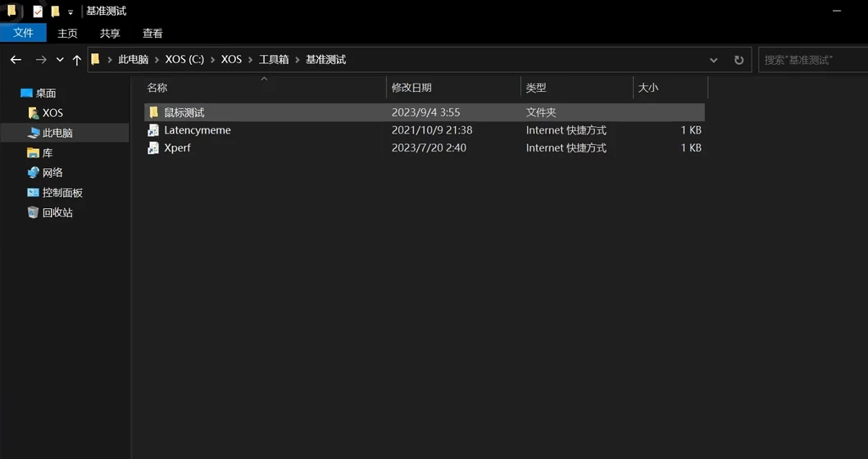Select 回收站 in the navigation pane

pyautogui.click(x=57, y=212)
